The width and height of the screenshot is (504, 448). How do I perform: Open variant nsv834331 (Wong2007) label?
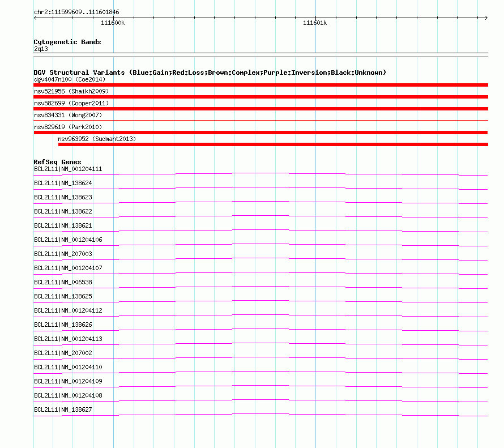coord(68,115)
